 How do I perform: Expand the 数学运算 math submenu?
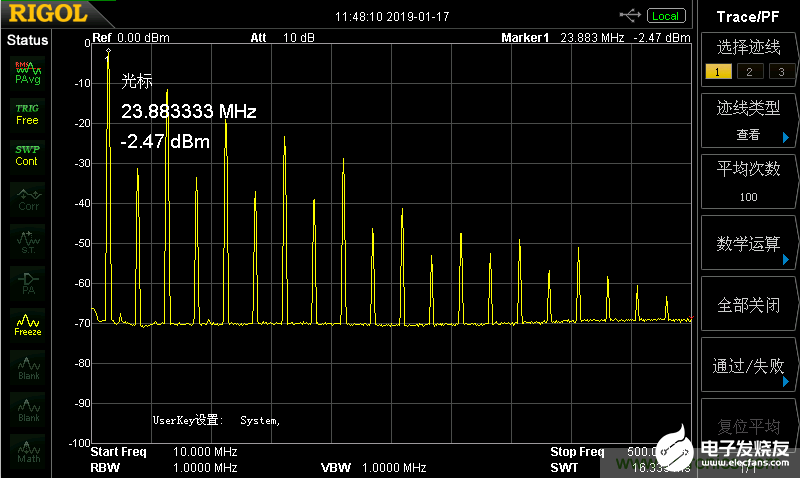pyautogui.click(x=748, y=244)
